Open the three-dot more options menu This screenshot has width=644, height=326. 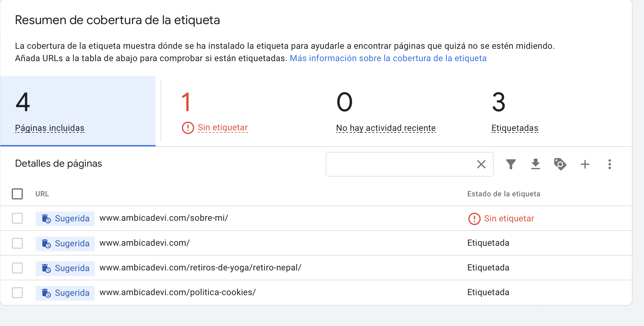click(610, 164)
